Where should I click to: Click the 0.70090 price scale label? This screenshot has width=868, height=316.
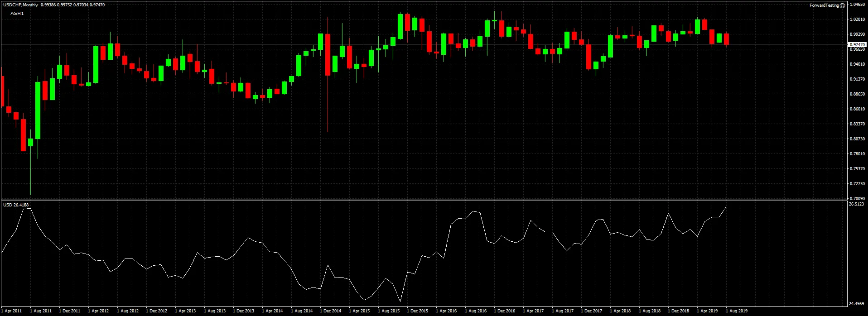[857, 199]
